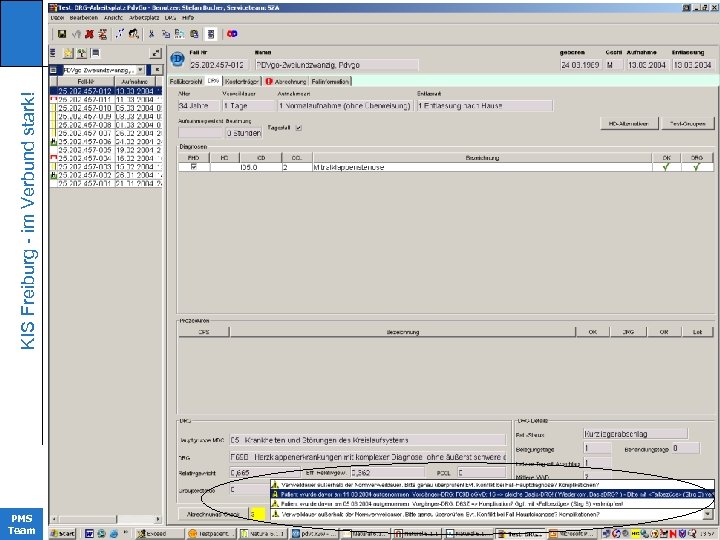Click the paste-special icon in toolbar
The width and height of the screenshot is (720, 540).
coord(180,34)
